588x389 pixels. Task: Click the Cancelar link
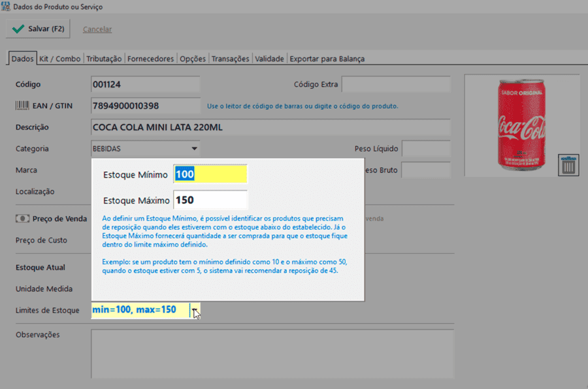pos(97,29)
